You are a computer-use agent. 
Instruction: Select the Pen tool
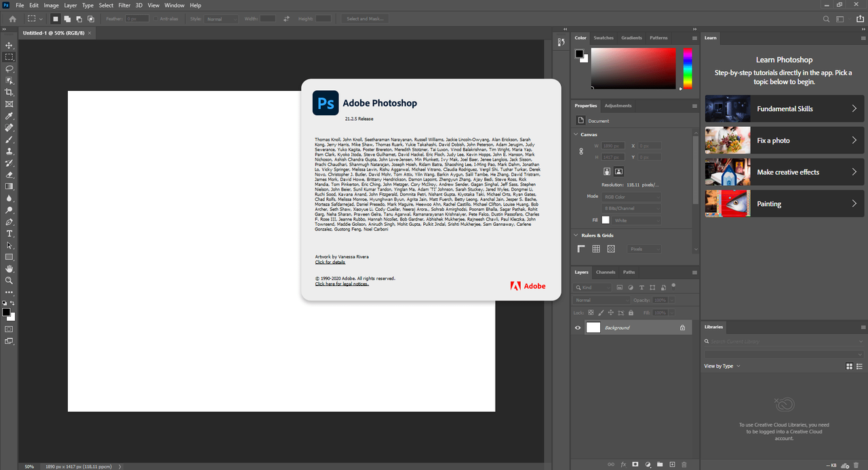(9, 222)
